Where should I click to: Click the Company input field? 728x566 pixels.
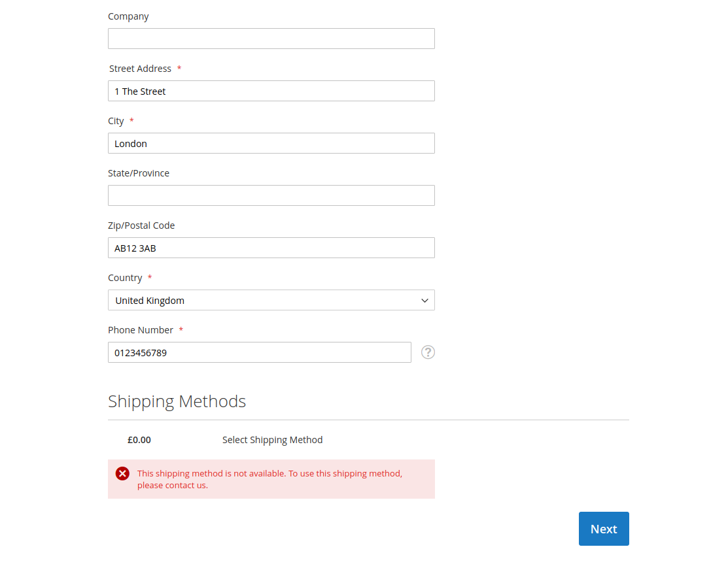pos(271,39)
